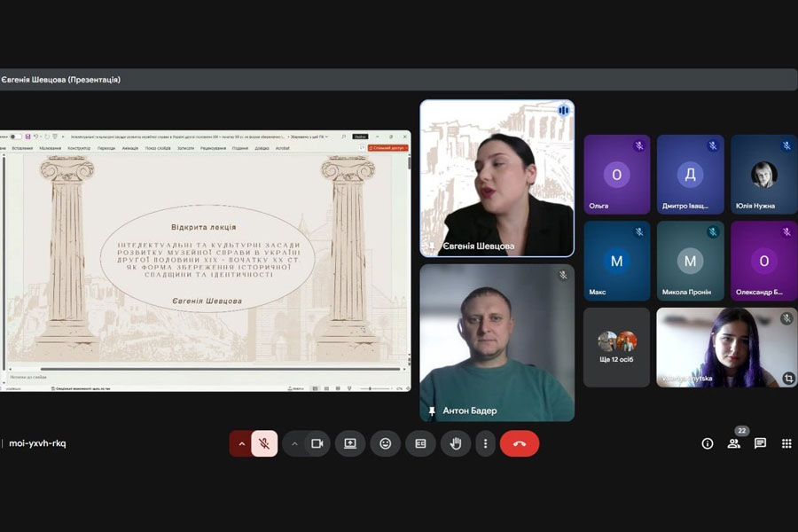Open audio settings arrow beside microphone
The width and height of the screenshot is (798, 532).
[242, 443]
